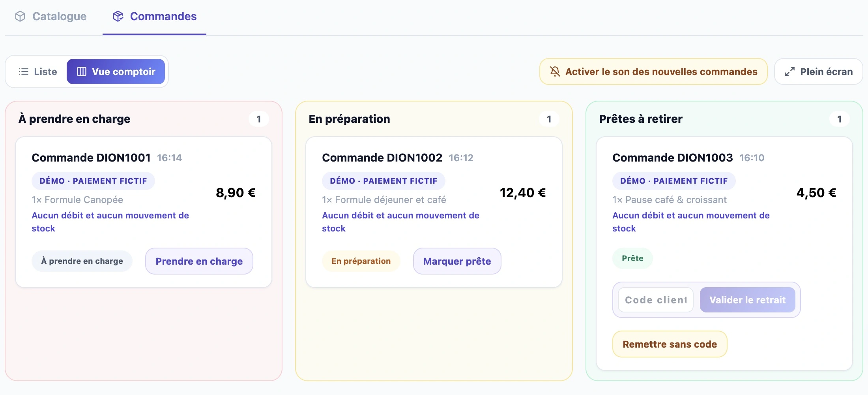Click the DÉMO badge on DION1003

[x=674, y=181]
